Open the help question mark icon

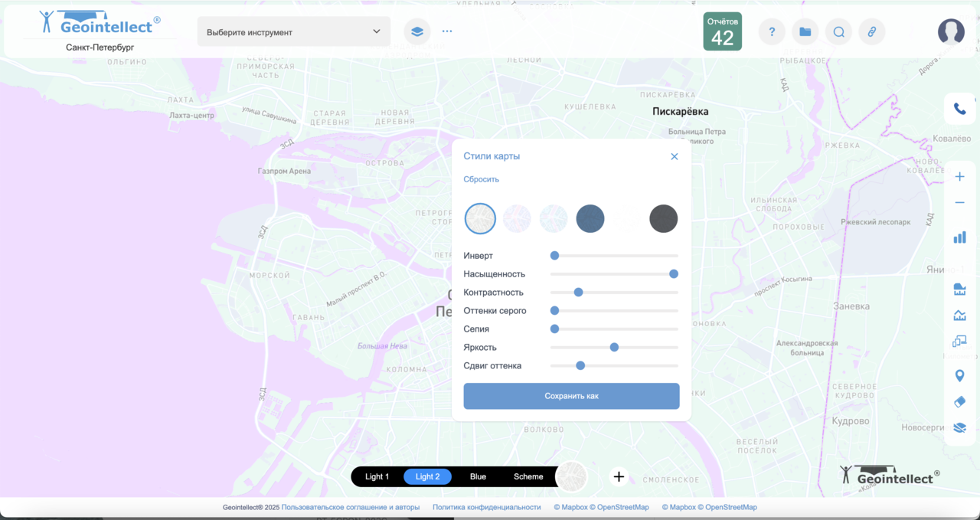click(772, 31)
